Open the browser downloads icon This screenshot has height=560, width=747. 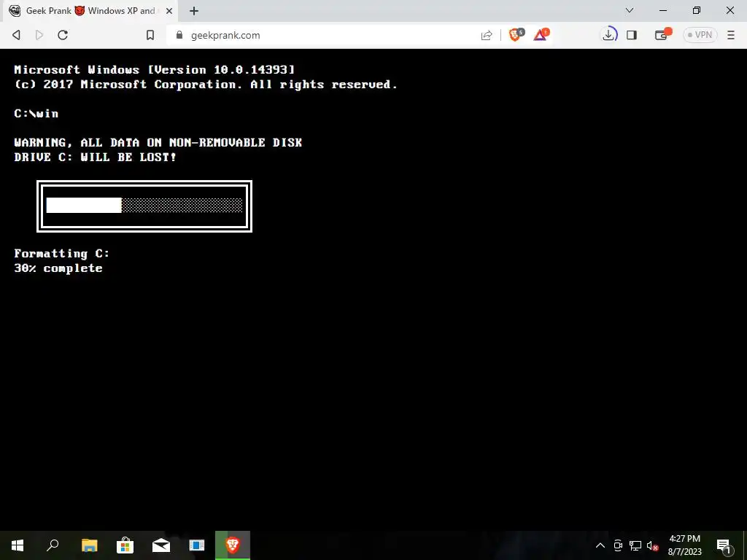(609, 35)
